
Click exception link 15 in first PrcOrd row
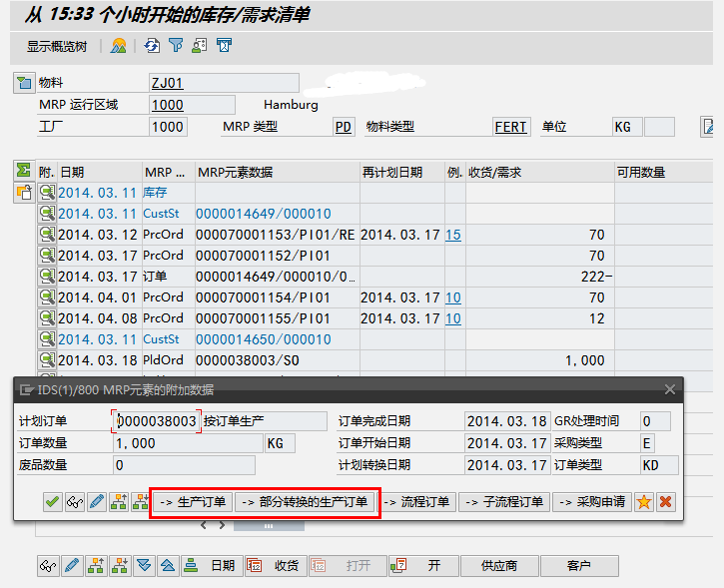click(453, 235)
